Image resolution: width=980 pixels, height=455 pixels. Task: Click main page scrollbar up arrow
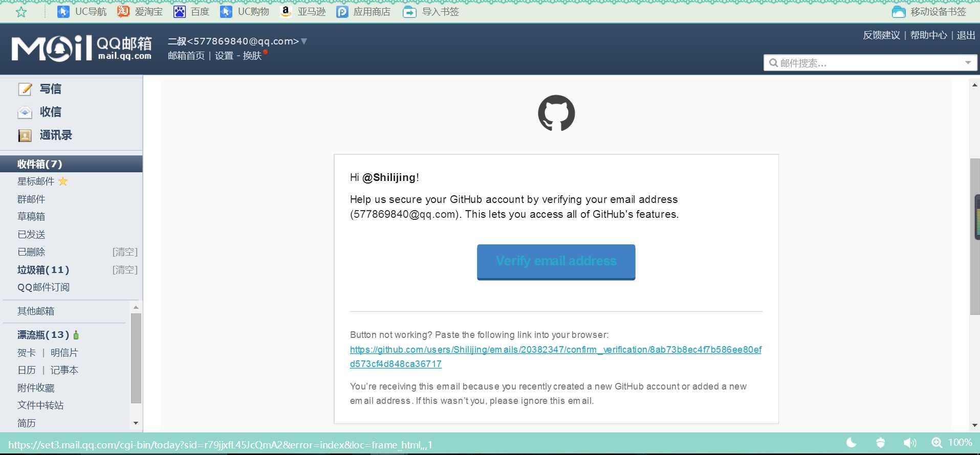tap(975, 85)
